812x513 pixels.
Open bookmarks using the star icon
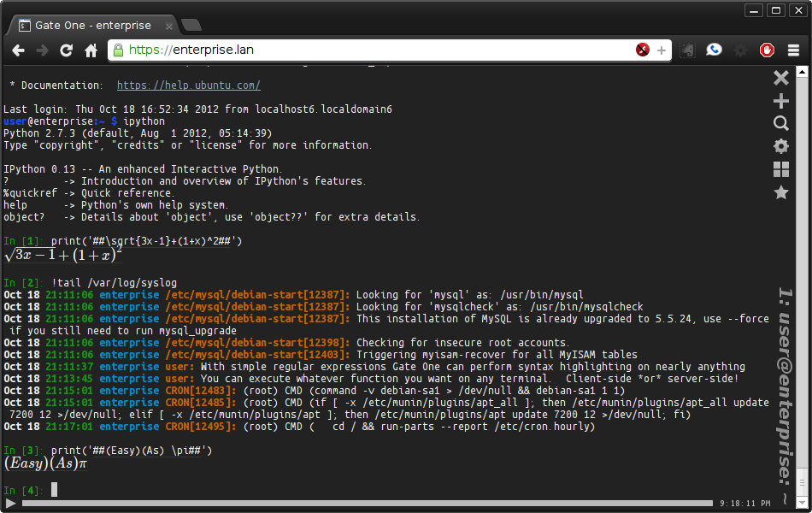[780, 192]
